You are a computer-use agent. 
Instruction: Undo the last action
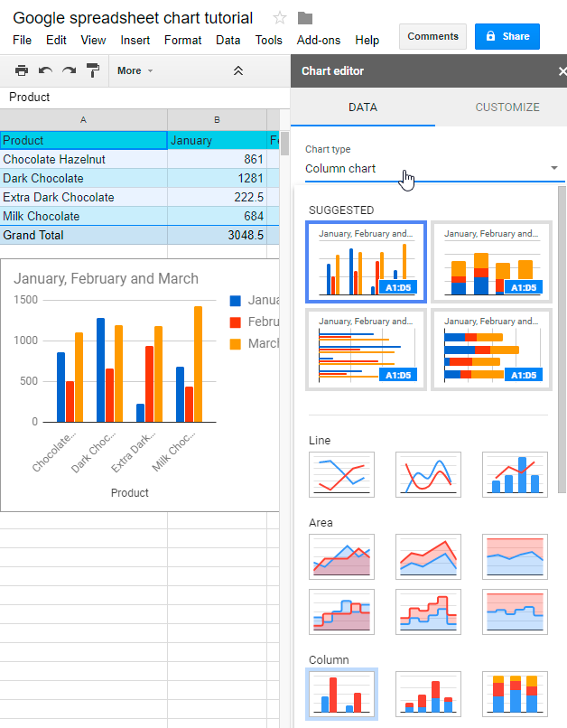point(45,70)
